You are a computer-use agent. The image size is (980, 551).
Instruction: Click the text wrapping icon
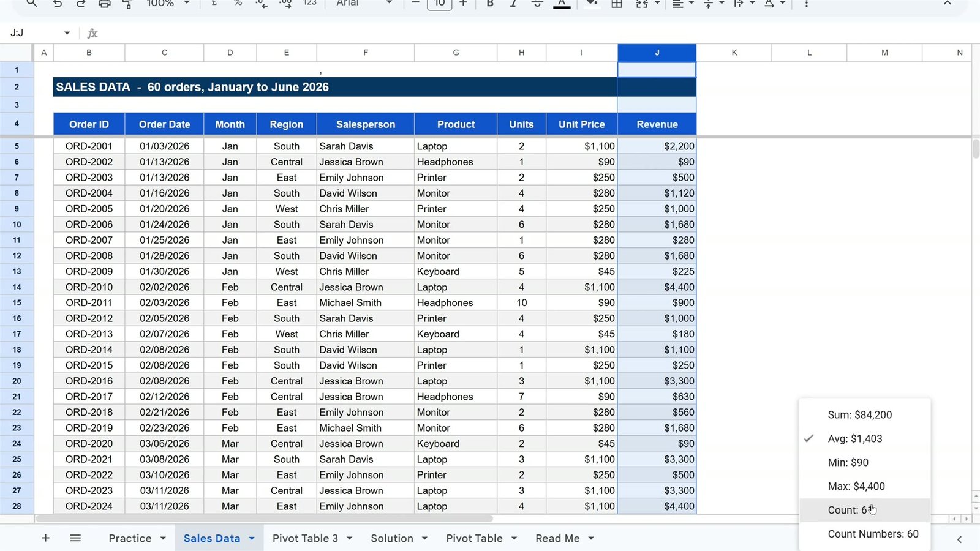pyautogui.click(x=739, y=3)
